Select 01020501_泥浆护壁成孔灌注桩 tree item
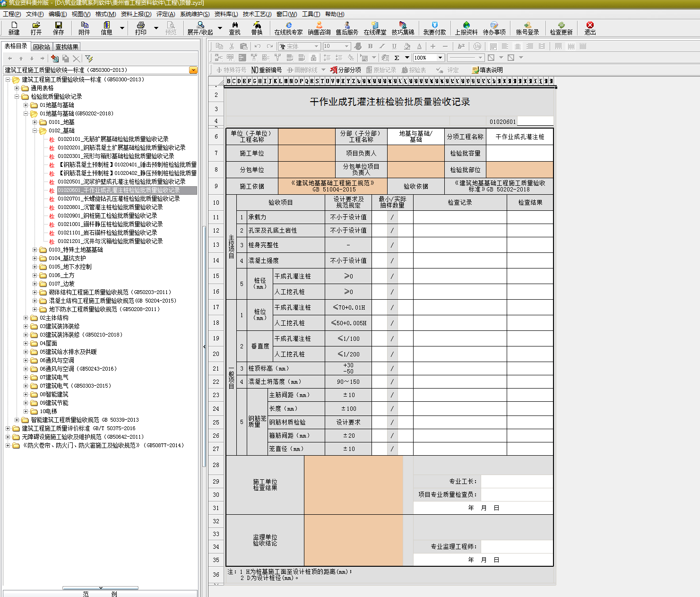Image resolution: width=700 pixels, height=597 pixels. 121,182
